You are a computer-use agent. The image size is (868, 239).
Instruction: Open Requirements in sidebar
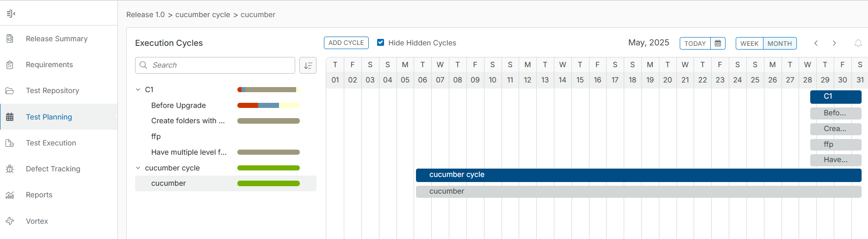[49, 64]
